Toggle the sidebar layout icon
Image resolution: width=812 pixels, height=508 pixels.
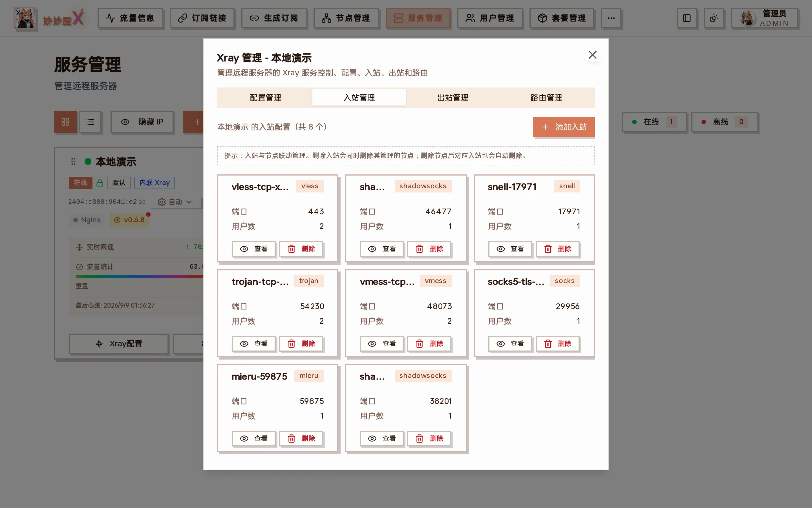687,18
